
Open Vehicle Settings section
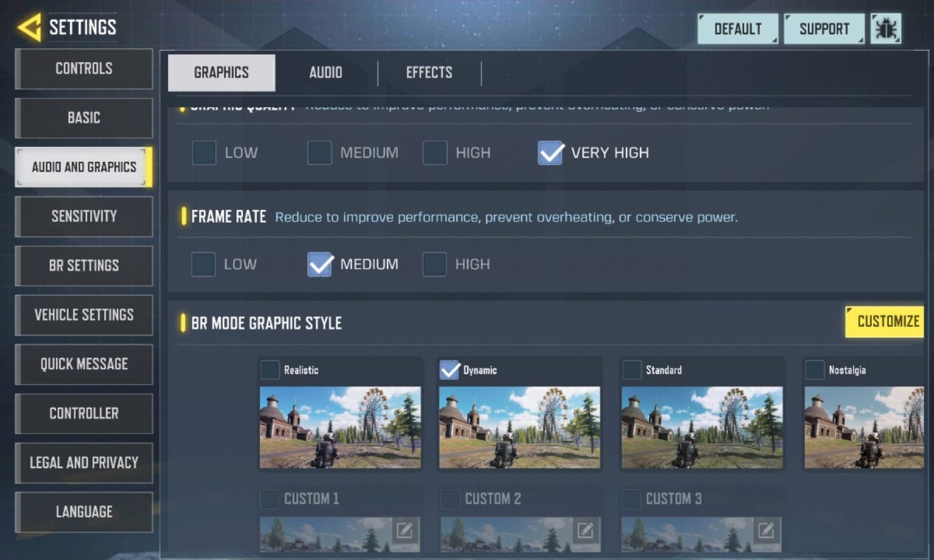84,315
